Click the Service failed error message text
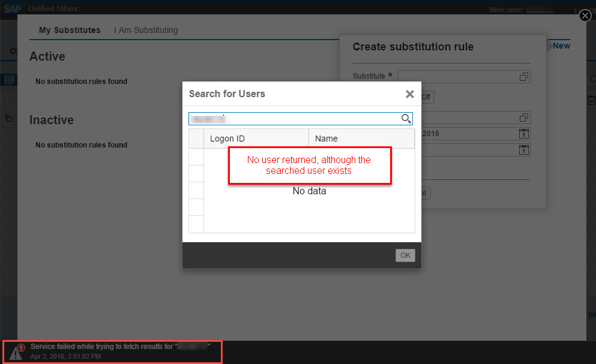Viewport: 596px width, 364px height. (x=121, y=347)
